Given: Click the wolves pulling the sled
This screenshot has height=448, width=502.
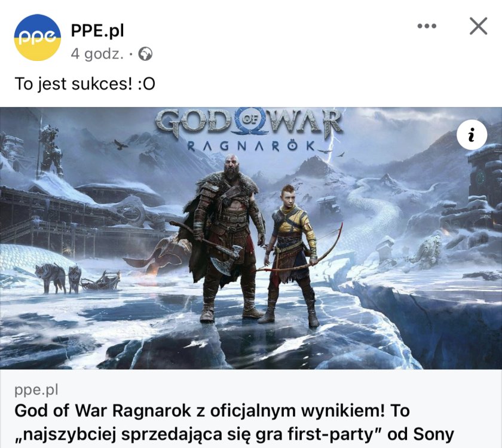Looking at the screenshot, I should coord(59,278).
